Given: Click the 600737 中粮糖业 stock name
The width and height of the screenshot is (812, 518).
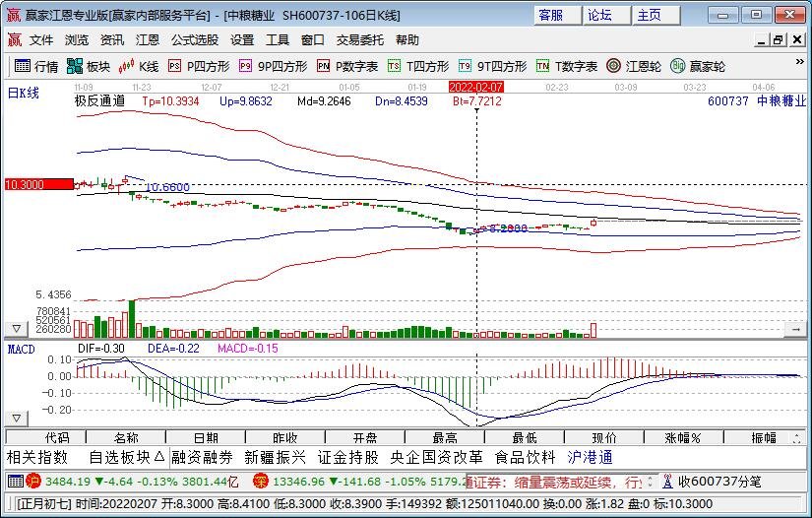Looking at the screenshot, I should click(x=757, y=101).
